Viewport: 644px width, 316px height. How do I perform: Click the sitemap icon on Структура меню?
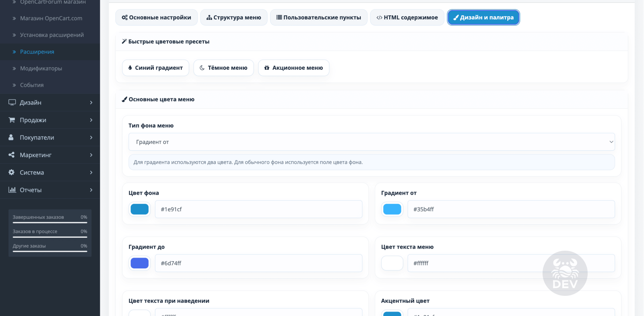[x=209, y=18]
